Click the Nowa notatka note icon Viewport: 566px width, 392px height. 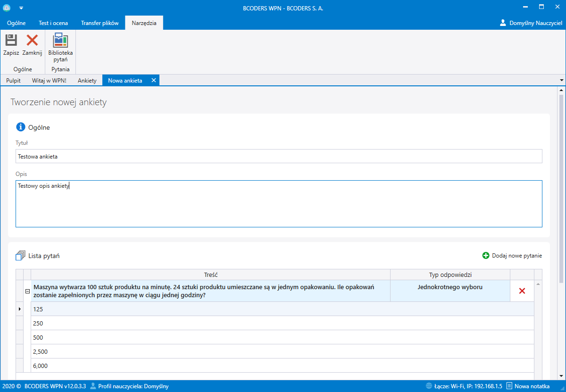[x=509, y=386]
